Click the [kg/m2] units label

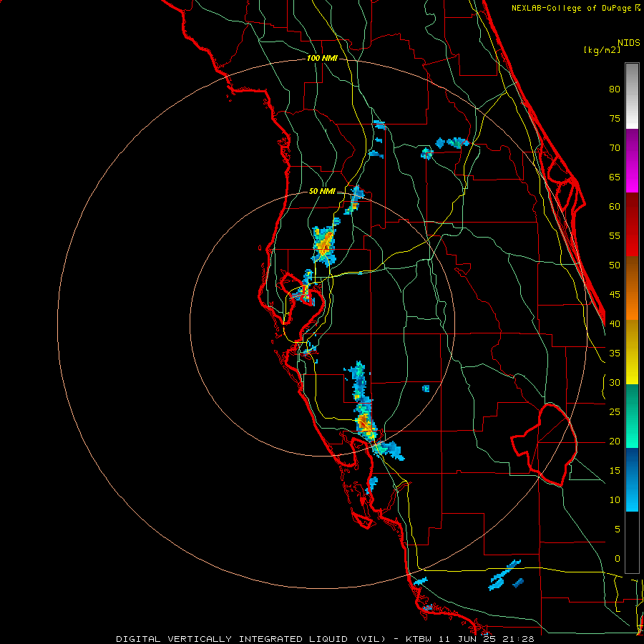click(x=602, y=50)
